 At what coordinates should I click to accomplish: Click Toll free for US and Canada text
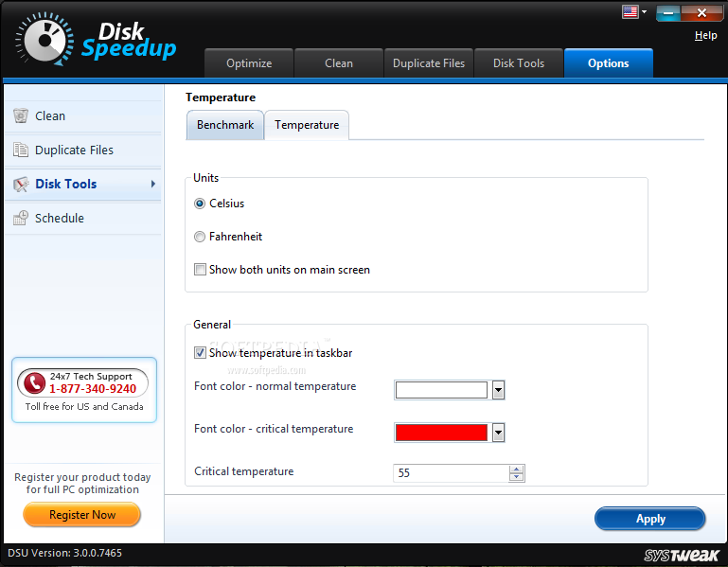[x=84, y=407]
